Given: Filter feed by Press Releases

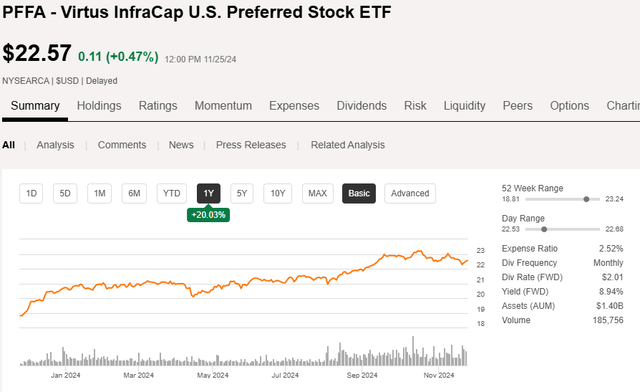Looking at the screenshot, I should (x=251, y=145).
